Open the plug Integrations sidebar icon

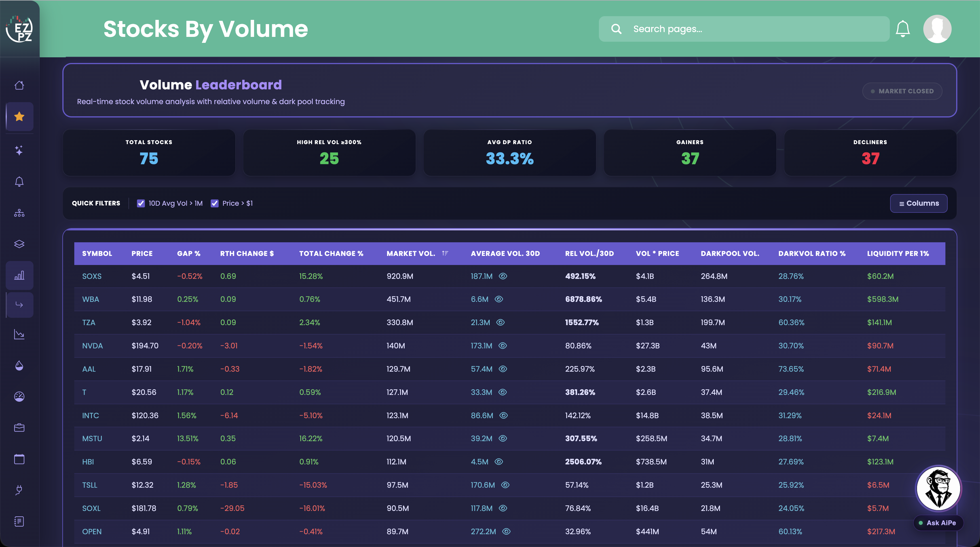pyautogui.click(x=19, y=490)
